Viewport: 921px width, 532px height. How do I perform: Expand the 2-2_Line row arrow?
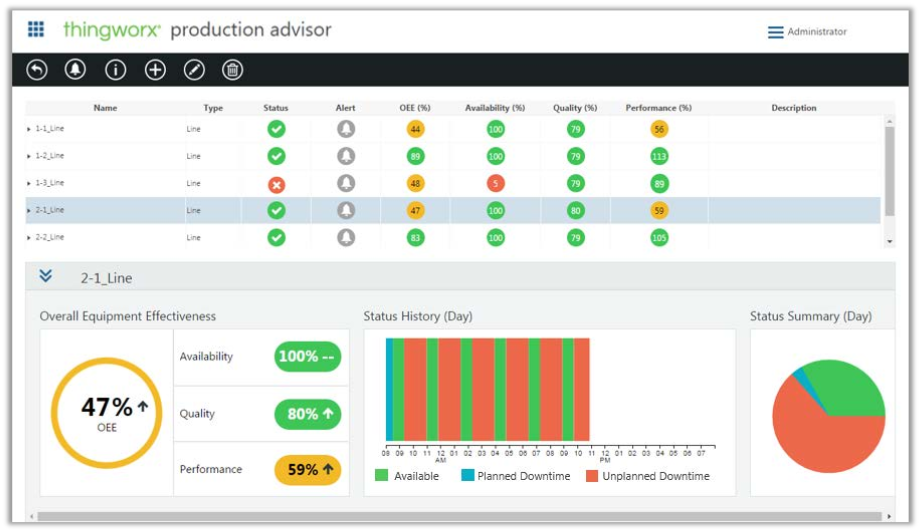pos(29,238)
